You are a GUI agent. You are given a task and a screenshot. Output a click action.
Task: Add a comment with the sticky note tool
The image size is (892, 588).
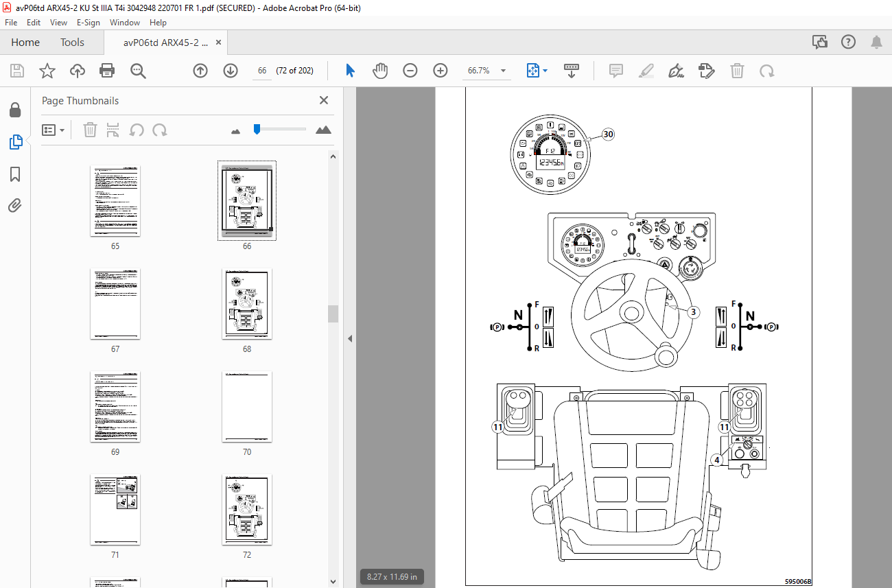pos(616,71)
